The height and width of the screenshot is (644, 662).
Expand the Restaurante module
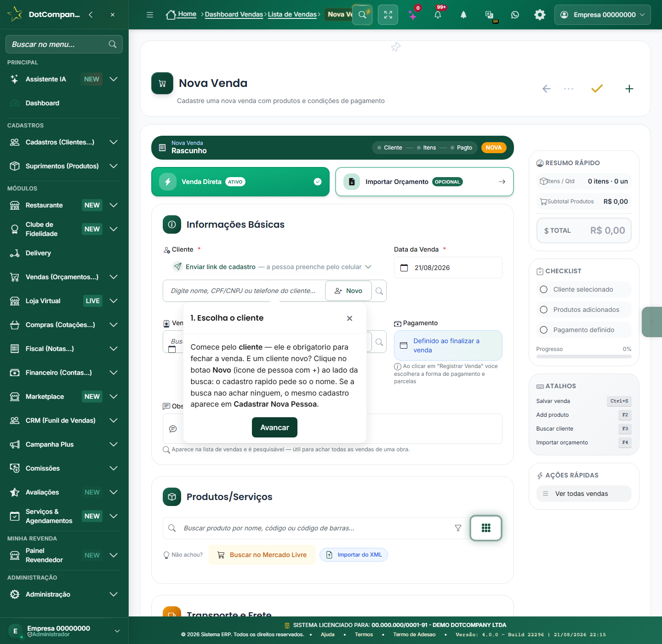114,205
